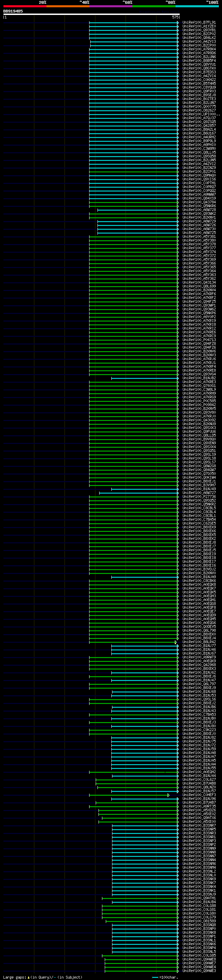Click the white query sequence bar
Viewport: 222px width, 980px height.
[92, 14]
